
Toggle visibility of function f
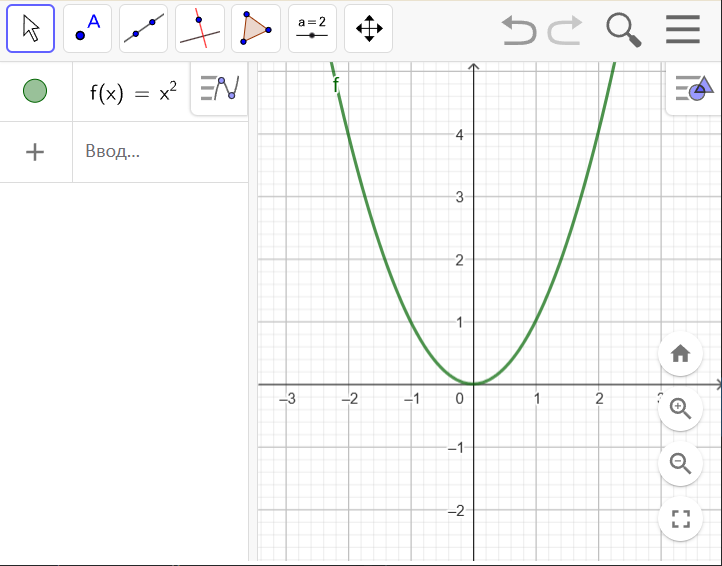(x=35, y=92)
